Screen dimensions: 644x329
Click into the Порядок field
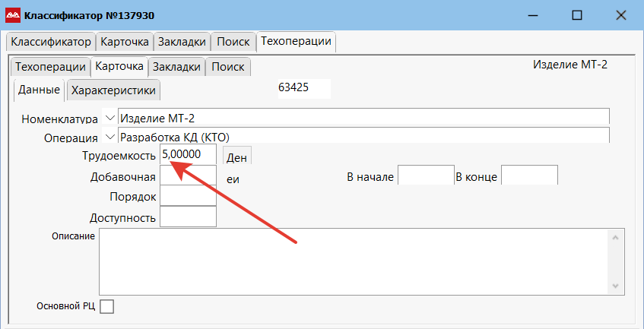[188, 196]
